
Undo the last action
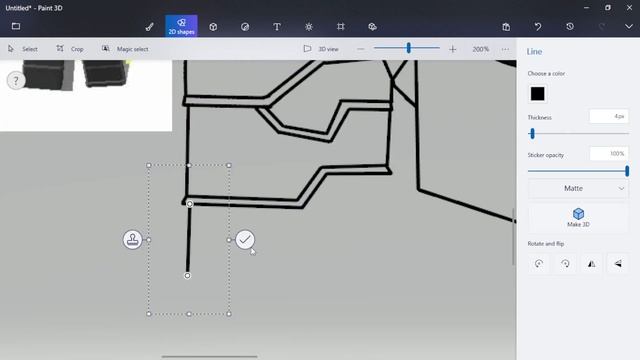coord(538,27)
